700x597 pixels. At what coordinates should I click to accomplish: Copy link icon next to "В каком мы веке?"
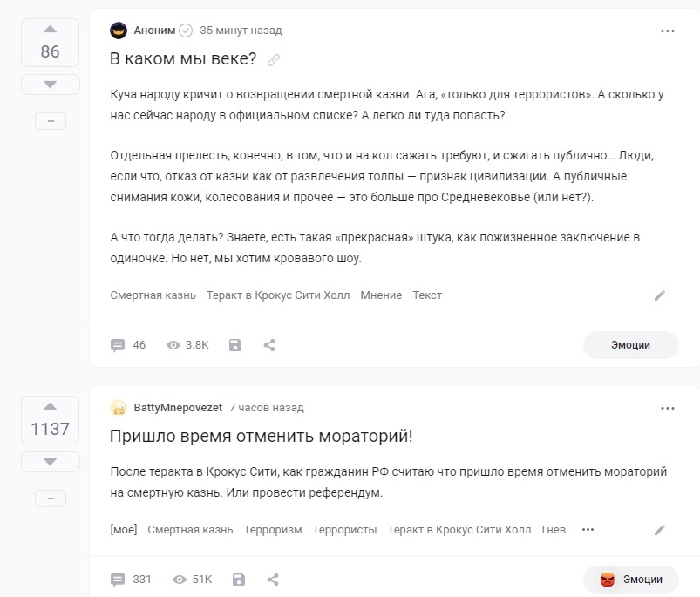coord(274,60)
